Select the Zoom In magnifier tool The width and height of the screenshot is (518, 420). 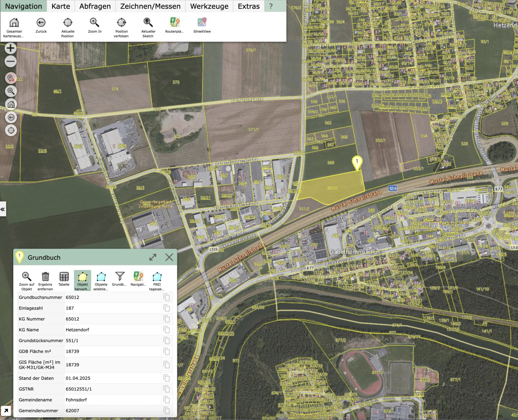click(94, 23)
